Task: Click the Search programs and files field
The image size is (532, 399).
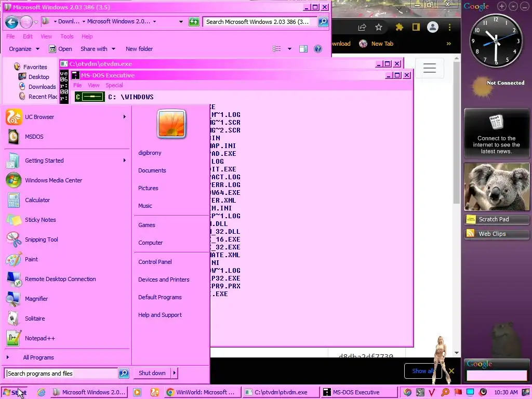Action: [x=62, y=373]
